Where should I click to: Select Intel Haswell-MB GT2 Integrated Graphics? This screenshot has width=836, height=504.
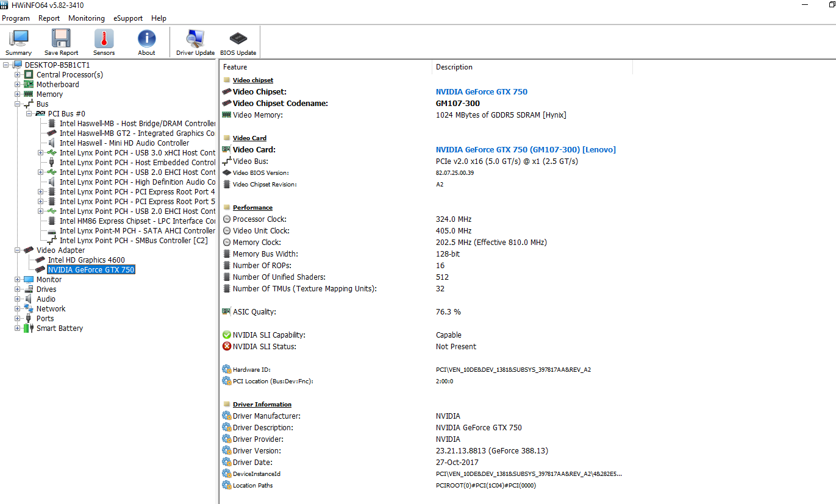tap(137, 133)
